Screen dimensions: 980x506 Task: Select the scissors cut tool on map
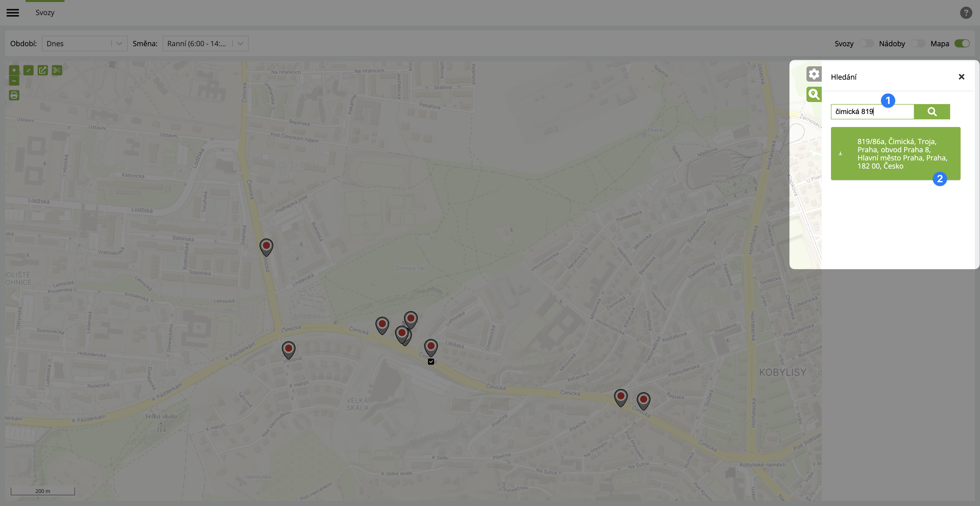tap(57, 70)
